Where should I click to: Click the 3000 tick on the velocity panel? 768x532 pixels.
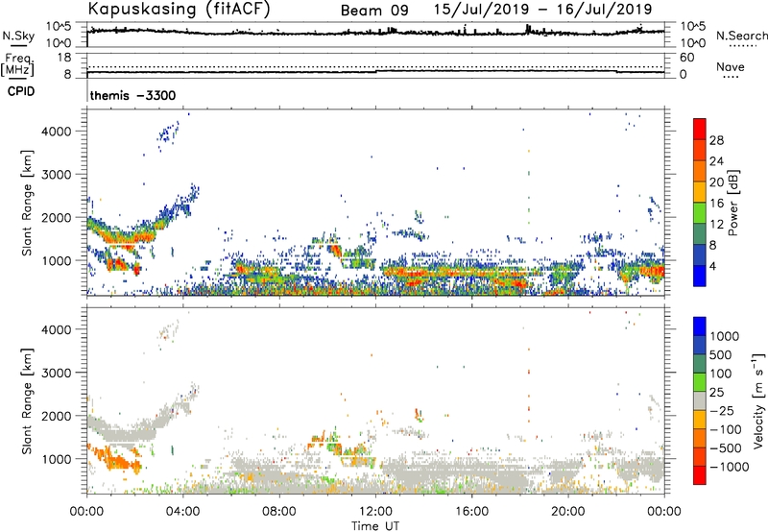point(56,373)
